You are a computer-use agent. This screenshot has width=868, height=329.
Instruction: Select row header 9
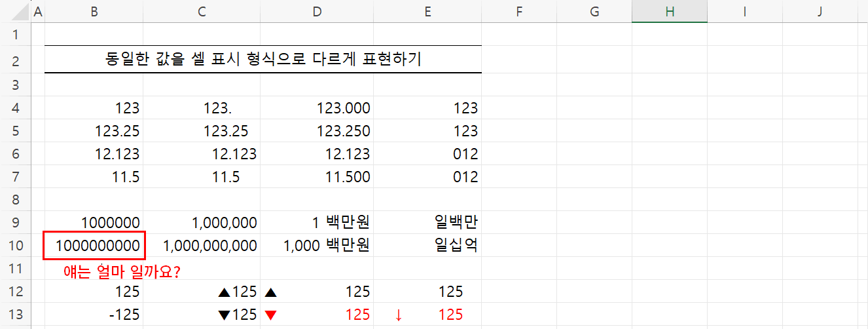pos(15,222)
